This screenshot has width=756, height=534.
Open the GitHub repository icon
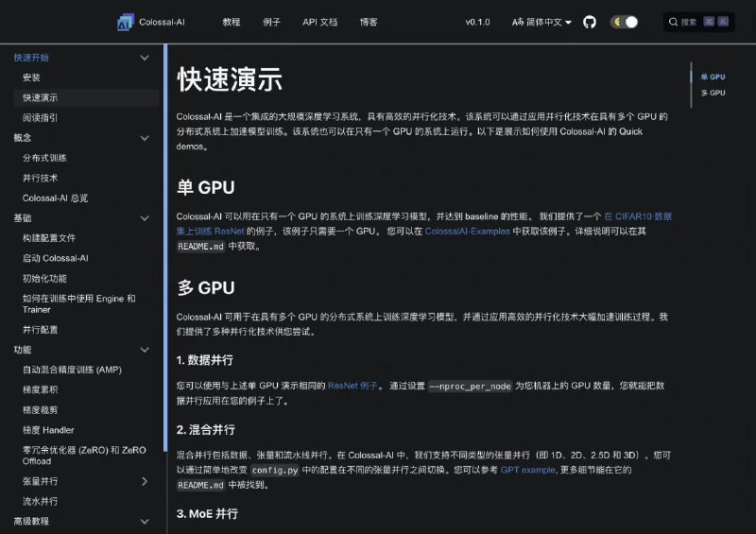(x=589, y=22)
